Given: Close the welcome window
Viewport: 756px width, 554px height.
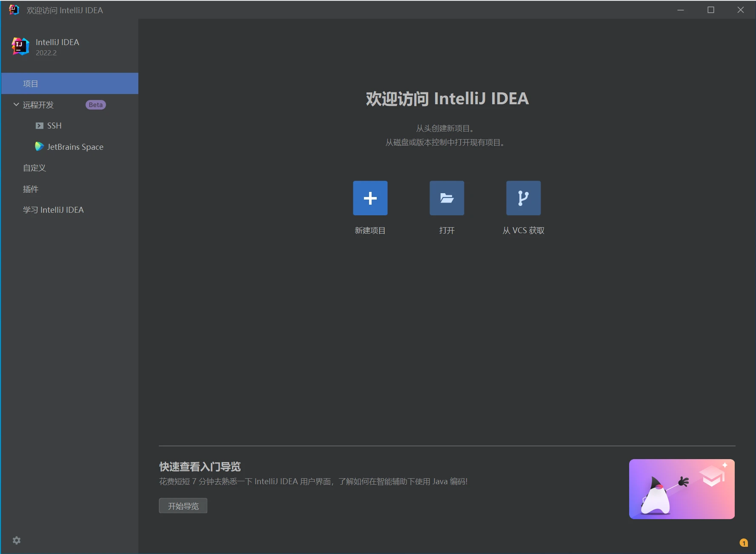Looking at the screenshot, I should (740, 10).
